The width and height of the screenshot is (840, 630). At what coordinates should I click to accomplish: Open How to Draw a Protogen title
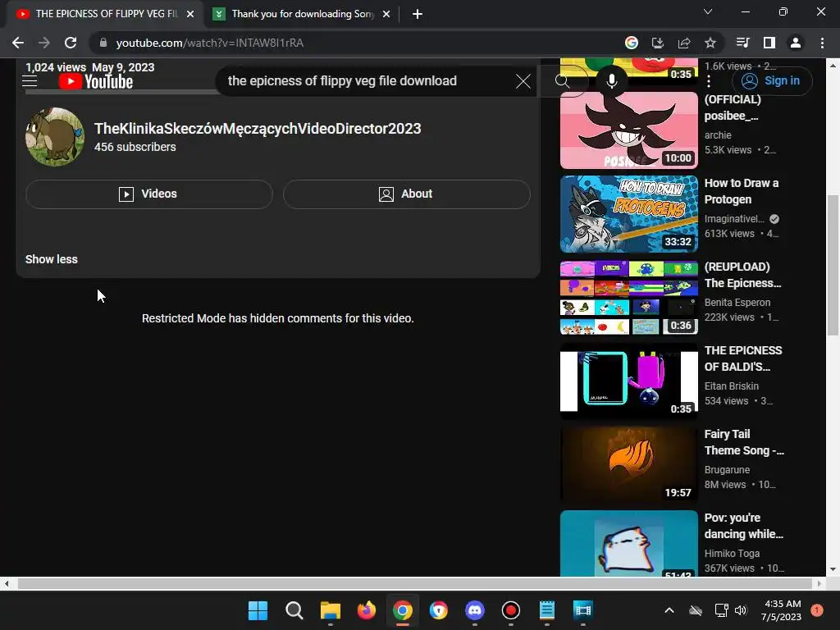click(x=742, y=191)
